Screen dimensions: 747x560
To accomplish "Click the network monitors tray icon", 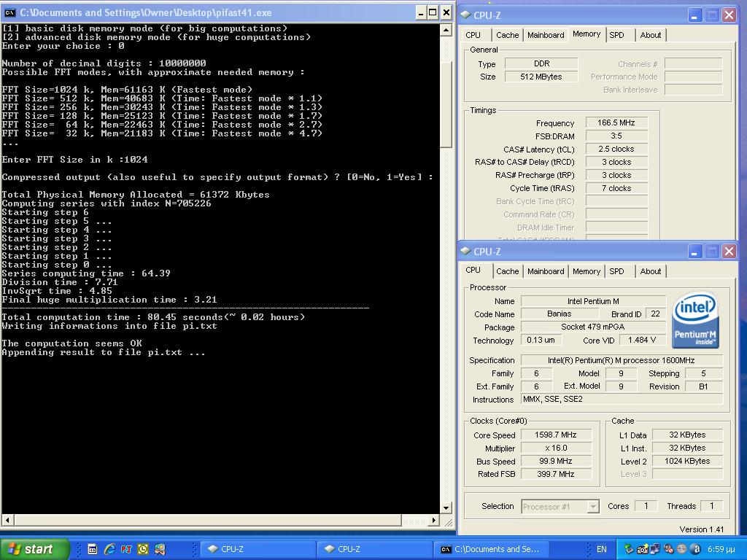I will click(656, 549).
